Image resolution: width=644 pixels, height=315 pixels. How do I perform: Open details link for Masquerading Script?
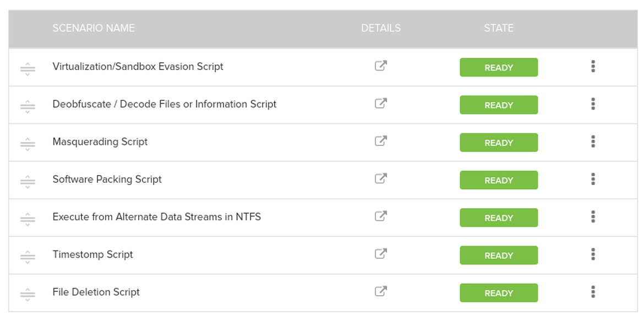tap(380, 141)
